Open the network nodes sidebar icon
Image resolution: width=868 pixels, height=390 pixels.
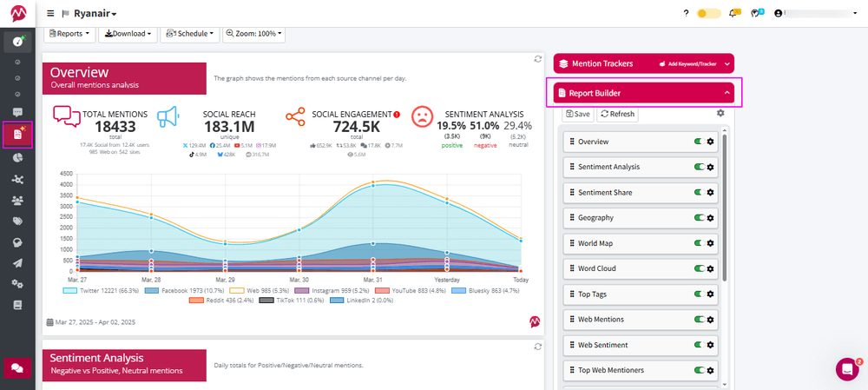coord(17,180)
